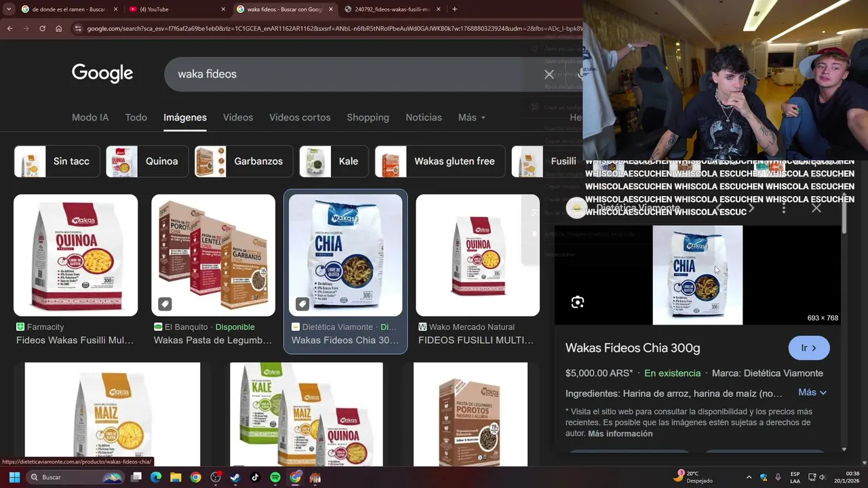Open the Más información link
The height and width of the screenshot is (488, 868).
(620, 434)
